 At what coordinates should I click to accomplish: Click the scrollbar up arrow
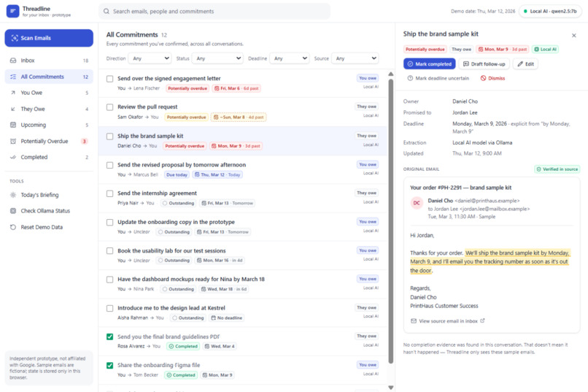click(391, 74)
